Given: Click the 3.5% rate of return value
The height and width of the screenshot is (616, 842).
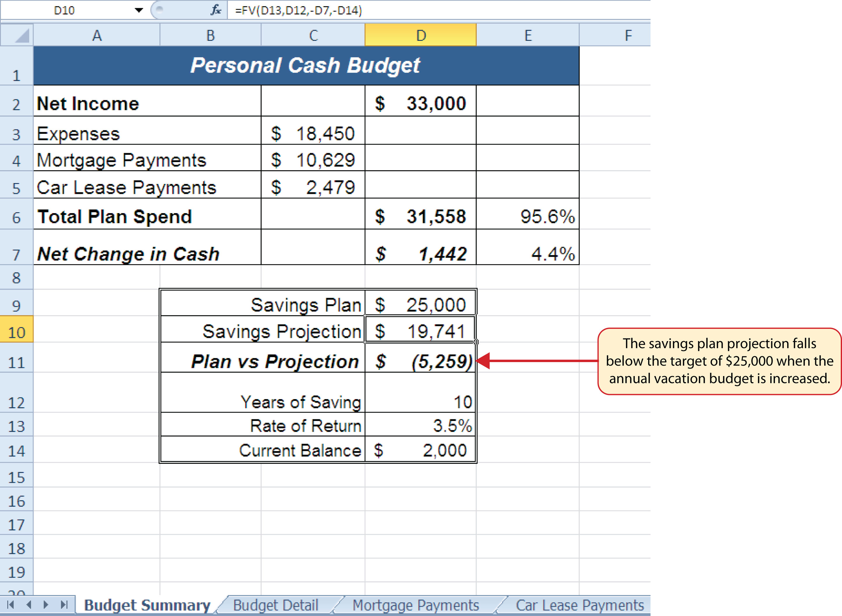Looking at the screenshot, I should (x=421, y=424).
